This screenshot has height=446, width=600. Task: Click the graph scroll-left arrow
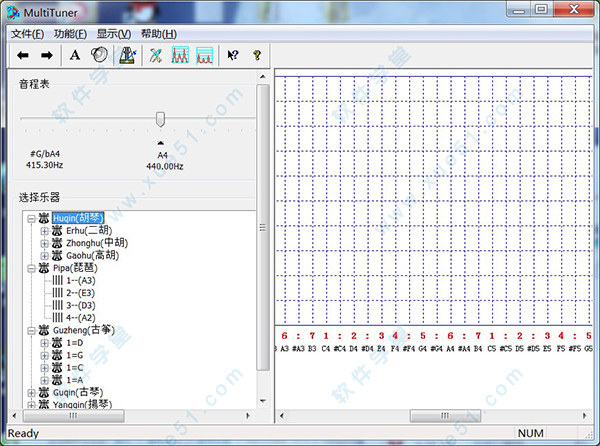pyautogui.click(x=282, y=415)
